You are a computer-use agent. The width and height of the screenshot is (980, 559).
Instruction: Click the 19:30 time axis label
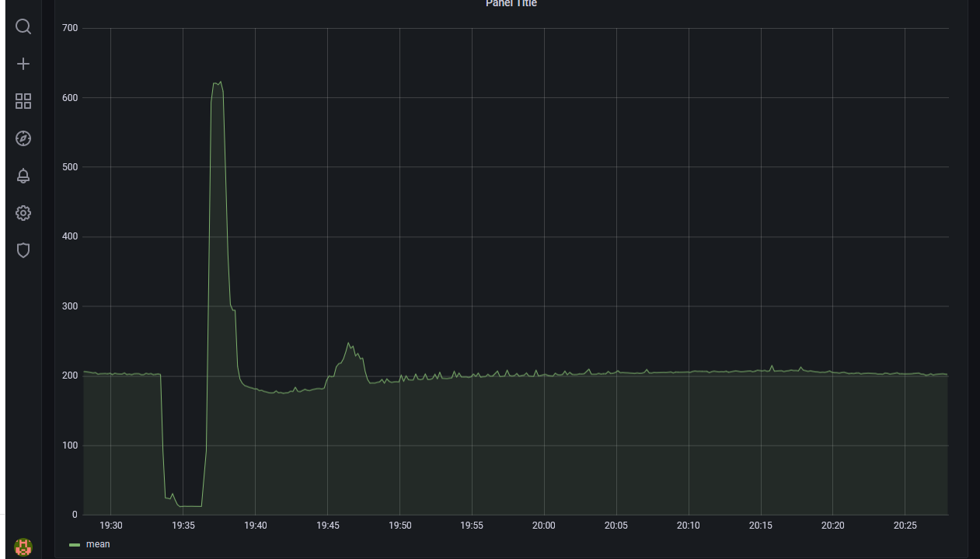[x=111, y=526]
